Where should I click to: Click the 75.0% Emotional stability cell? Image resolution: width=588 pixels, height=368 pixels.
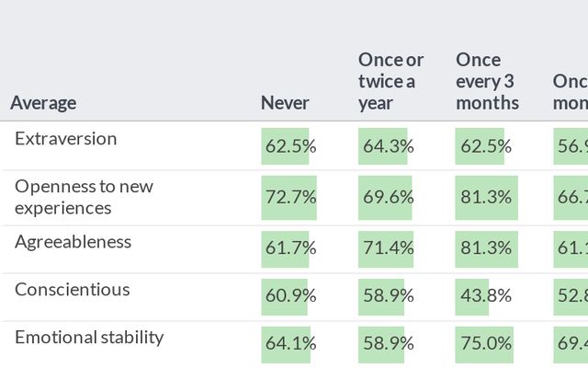pyautogui.click(x=483, y=344)
